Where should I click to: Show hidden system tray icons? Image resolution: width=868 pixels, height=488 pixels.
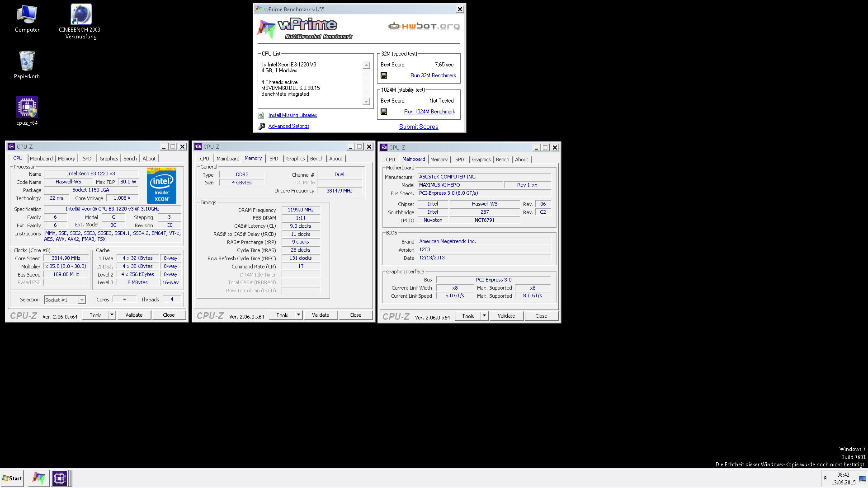(825, 478)
